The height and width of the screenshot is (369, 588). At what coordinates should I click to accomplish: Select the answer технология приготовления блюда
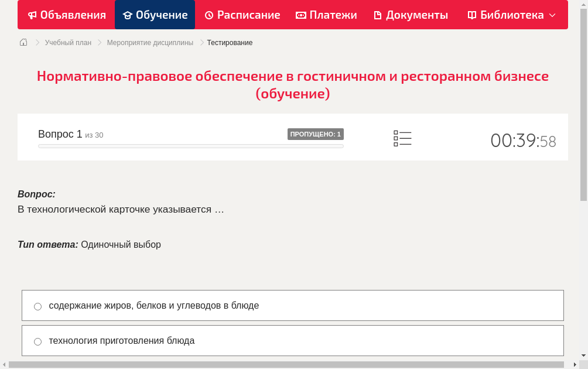[x=122, y=340]
